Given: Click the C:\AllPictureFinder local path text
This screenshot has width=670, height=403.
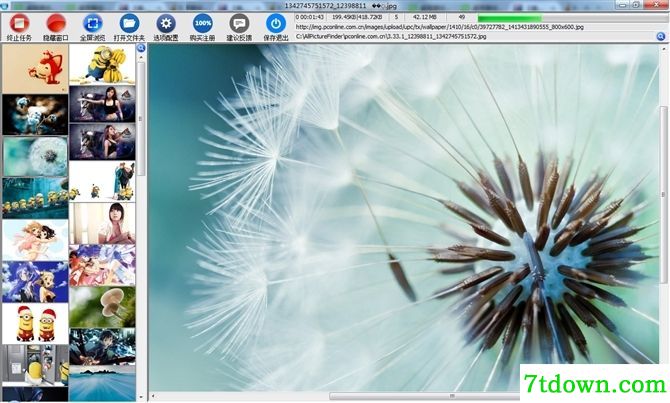Looking at the screenshot, I should 391,37.
